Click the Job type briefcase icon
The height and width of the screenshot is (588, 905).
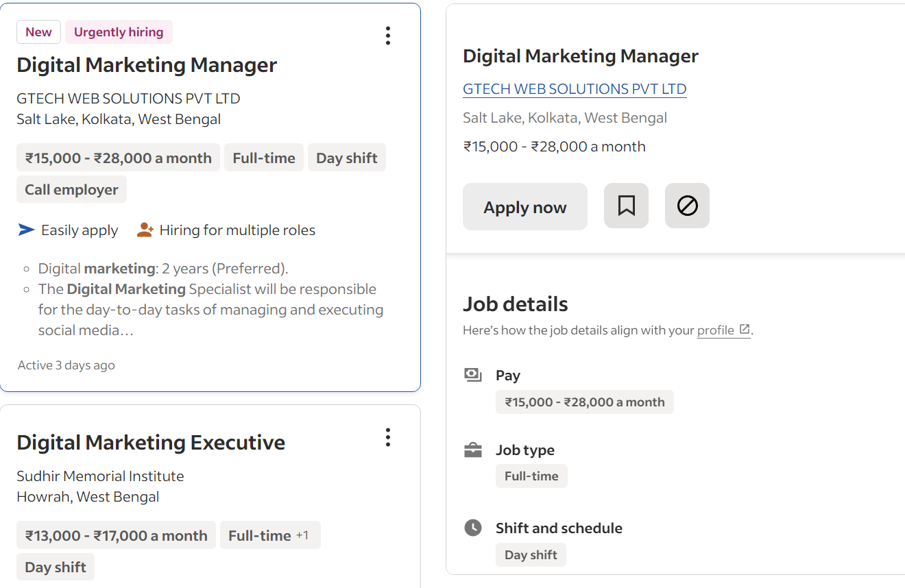[473, 450]
